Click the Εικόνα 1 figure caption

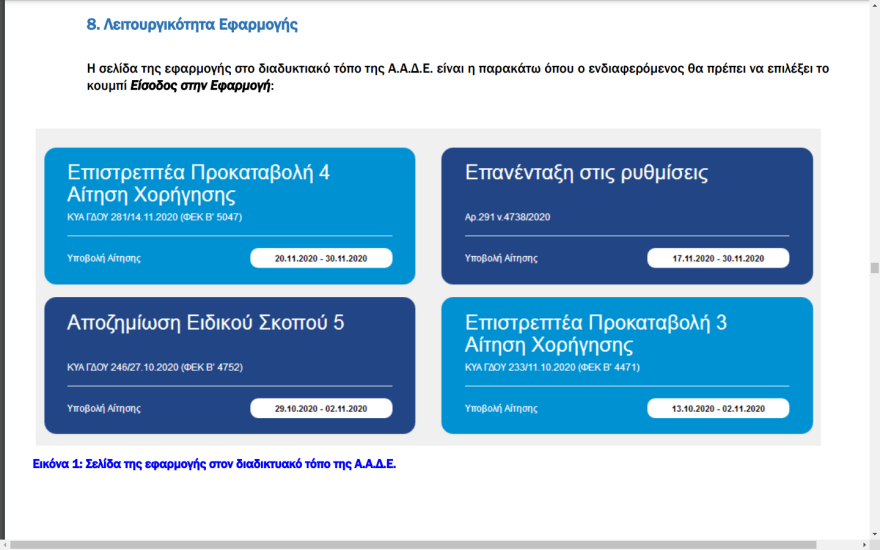215,464
